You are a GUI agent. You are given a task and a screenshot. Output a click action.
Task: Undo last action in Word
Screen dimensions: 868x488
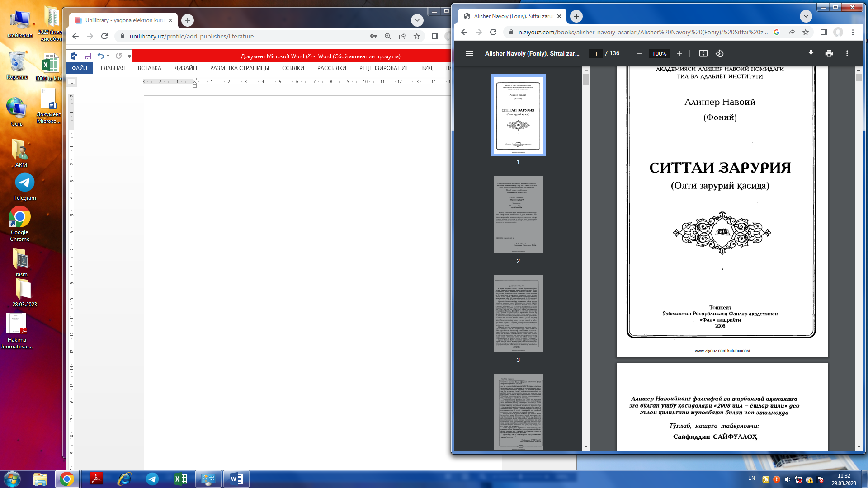click(100, 56)
